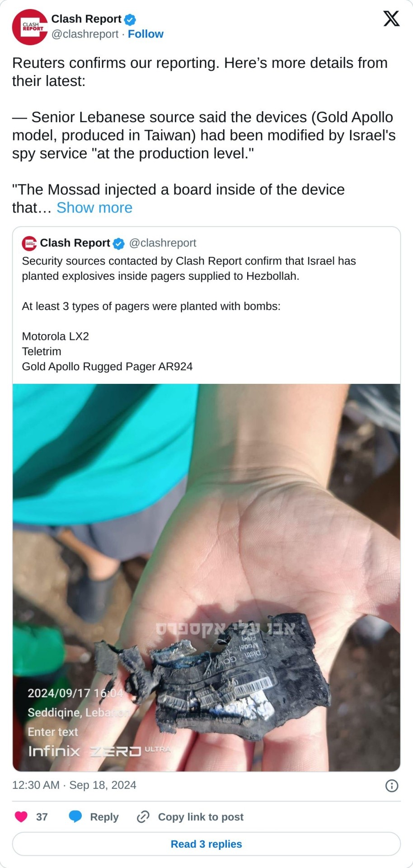Open the quoted post text about pager types
Screen dimensions: 413x868
point(189,313)
